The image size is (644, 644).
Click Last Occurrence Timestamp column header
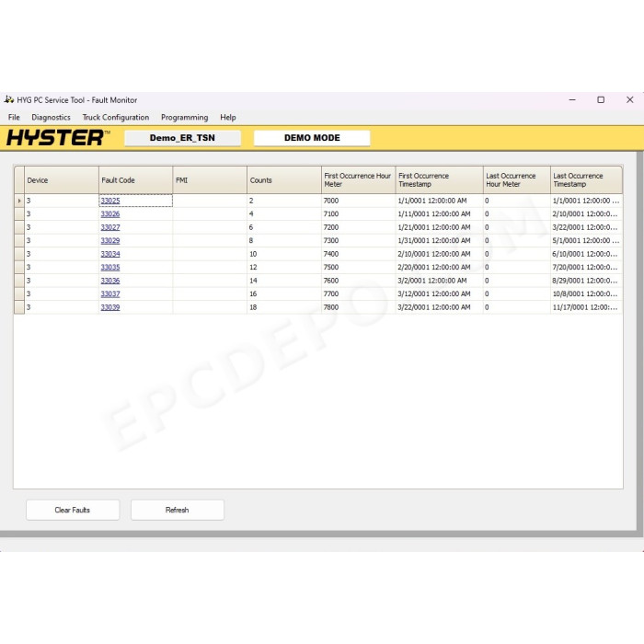pyautogui.click(x=587, y=180)
